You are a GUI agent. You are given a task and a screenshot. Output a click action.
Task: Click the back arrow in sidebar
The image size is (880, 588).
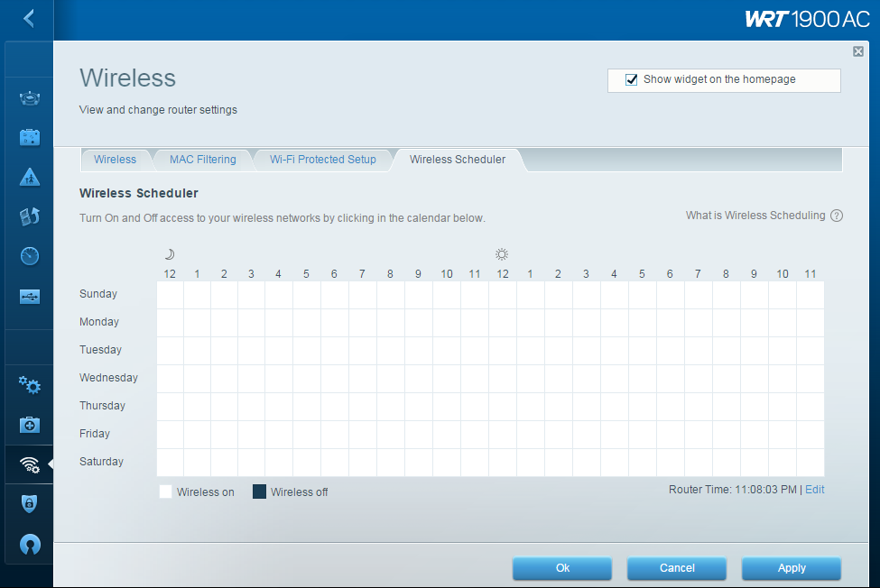coord(29,18)
